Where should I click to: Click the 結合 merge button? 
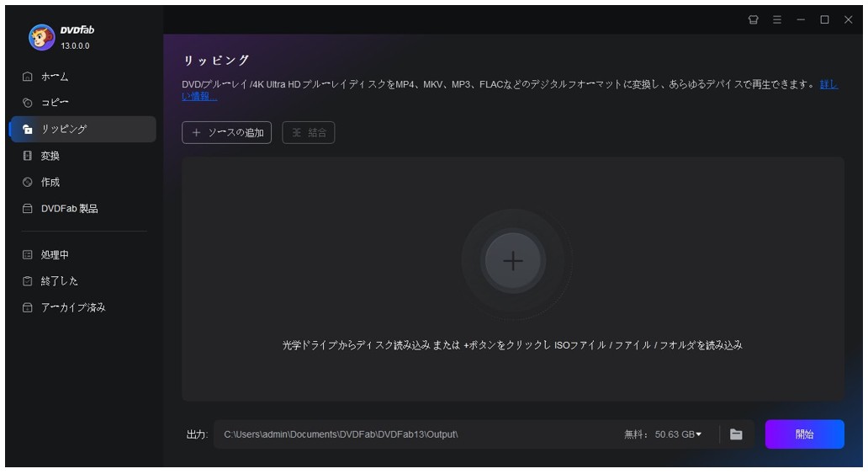point(309,132)
